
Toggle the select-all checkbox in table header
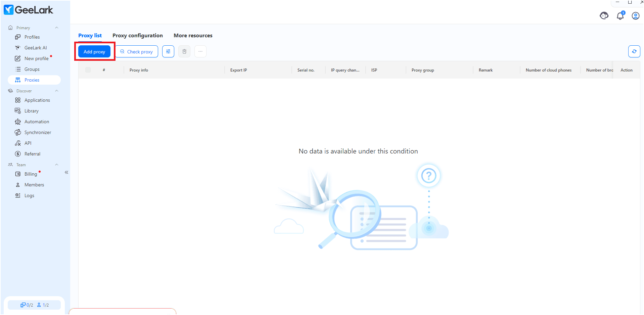[88, 70]
